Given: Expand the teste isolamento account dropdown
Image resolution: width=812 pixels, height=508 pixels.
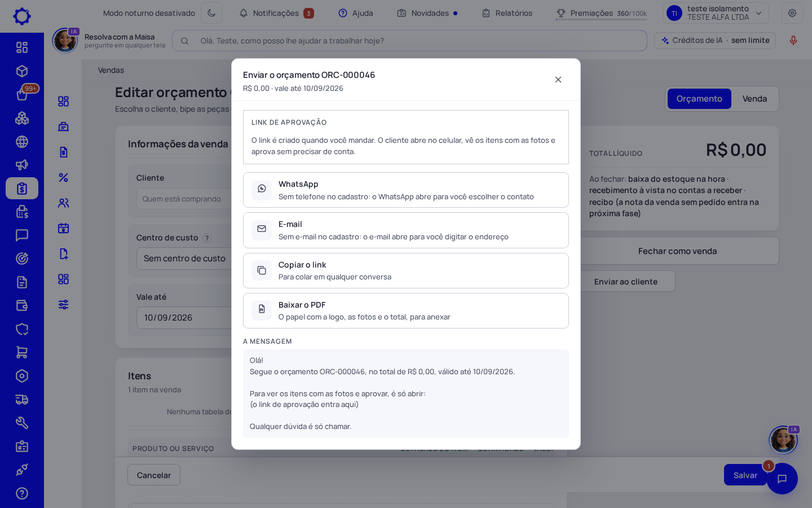Looking at the screenshot, I should click(x=716, y=13).
